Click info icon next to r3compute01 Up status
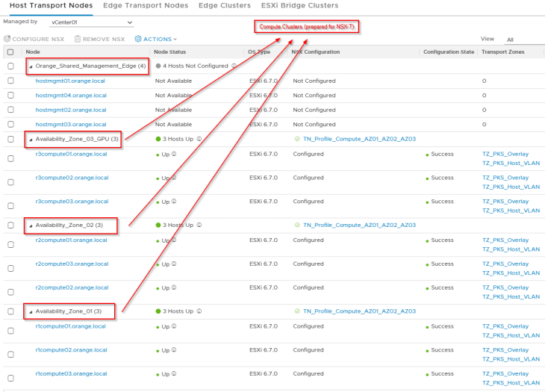Screen dimensions: 545x392 click(x=174, y=155)
